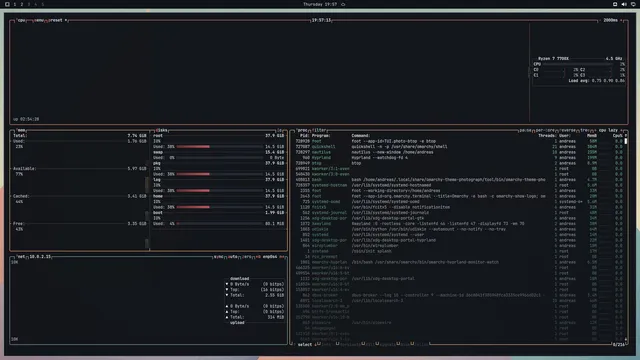Toggle the mem box label
This screenshot has height=360, width=640.
21,130
